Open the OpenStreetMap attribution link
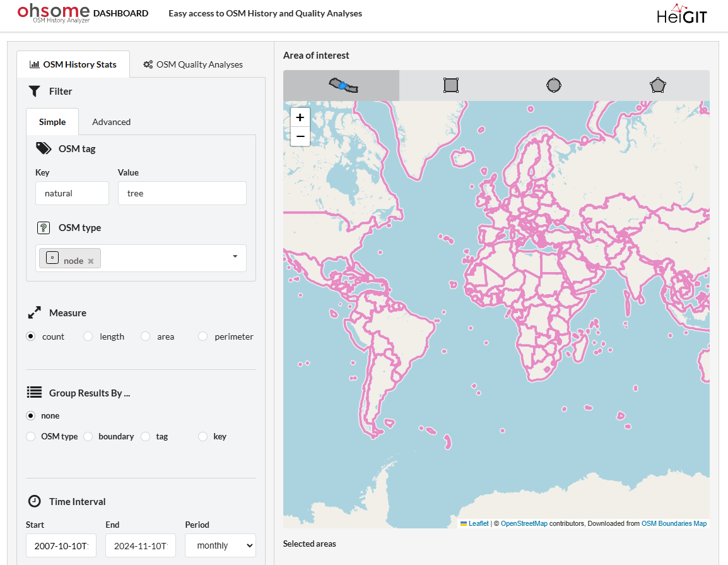This screenshot has height=565, width=728. [524, 523]
